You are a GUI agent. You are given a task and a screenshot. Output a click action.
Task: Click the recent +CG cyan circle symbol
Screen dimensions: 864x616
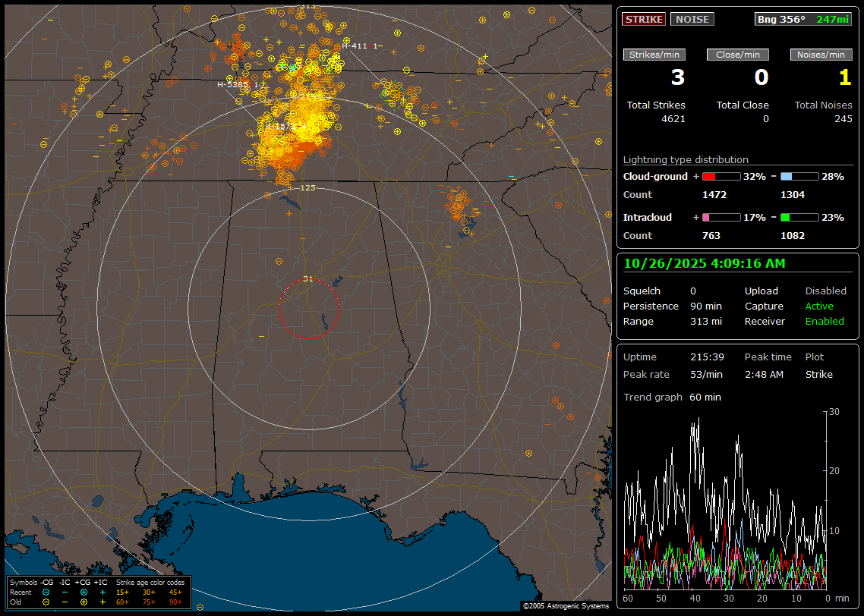click(x=84, y=592)
